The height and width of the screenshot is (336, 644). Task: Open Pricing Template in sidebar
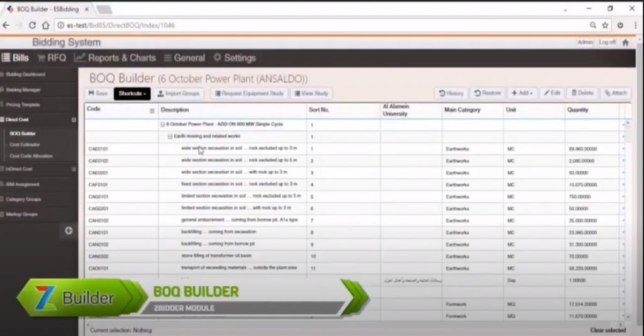pos(23,104)
